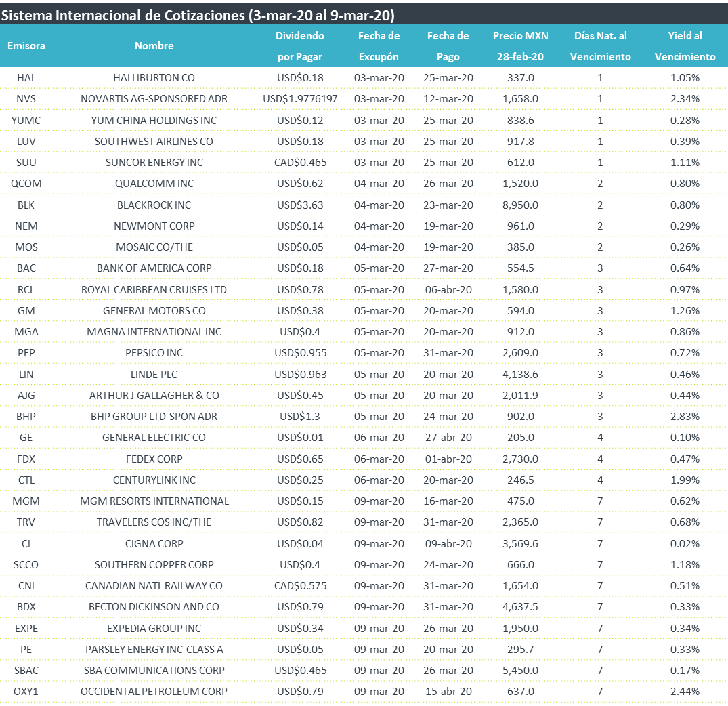The height and width of the screenshot is (706, 728).
Task: Click yield value 2.83%
Action: coord(685,417)
